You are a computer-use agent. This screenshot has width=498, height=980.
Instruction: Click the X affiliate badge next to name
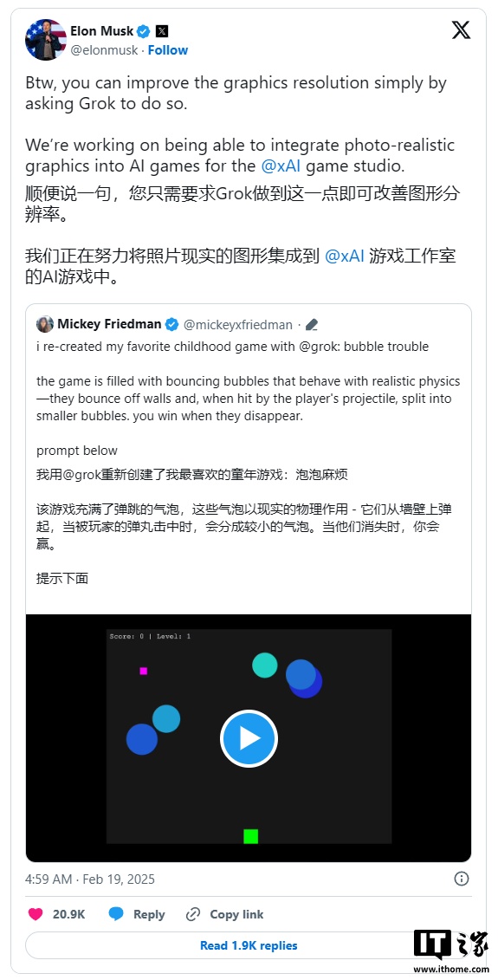click(161, 30)
